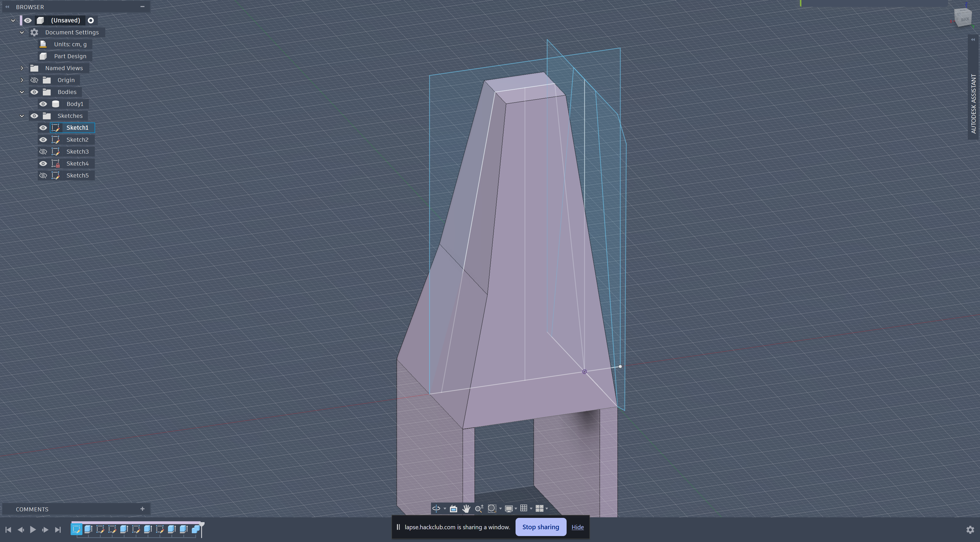Click the ViewCube in the corner
Image resolution: width=980 pixels, height=542 pixels.
point(964,17)
